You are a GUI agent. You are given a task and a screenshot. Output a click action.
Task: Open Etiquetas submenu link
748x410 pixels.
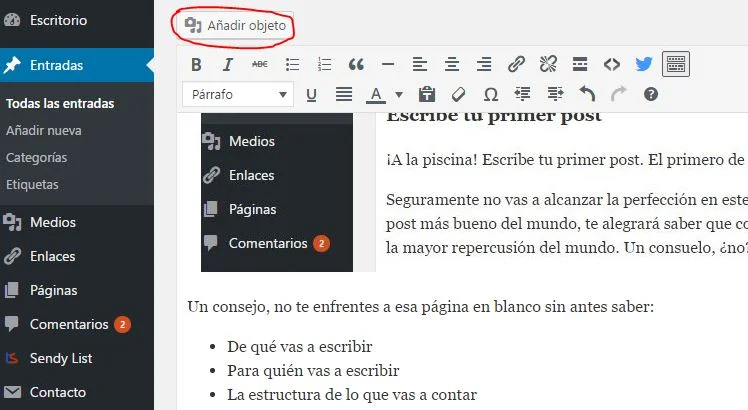(x=32, y=185)
